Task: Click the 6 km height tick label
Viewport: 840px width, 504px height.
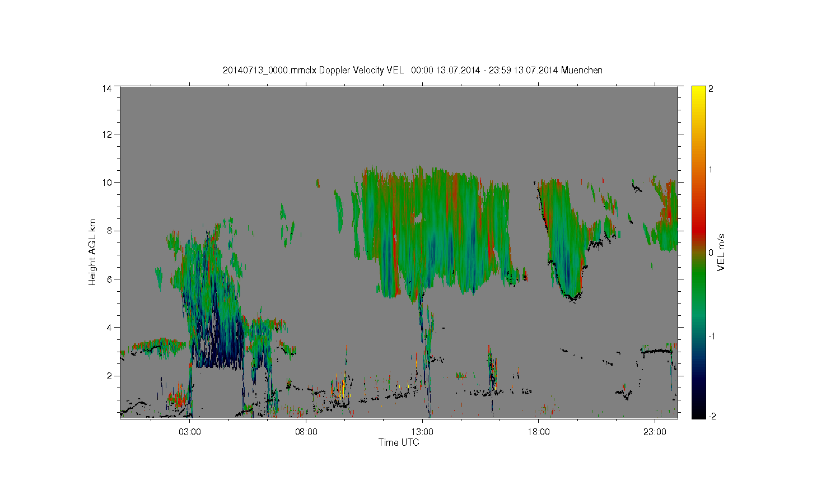Action: 109,279
